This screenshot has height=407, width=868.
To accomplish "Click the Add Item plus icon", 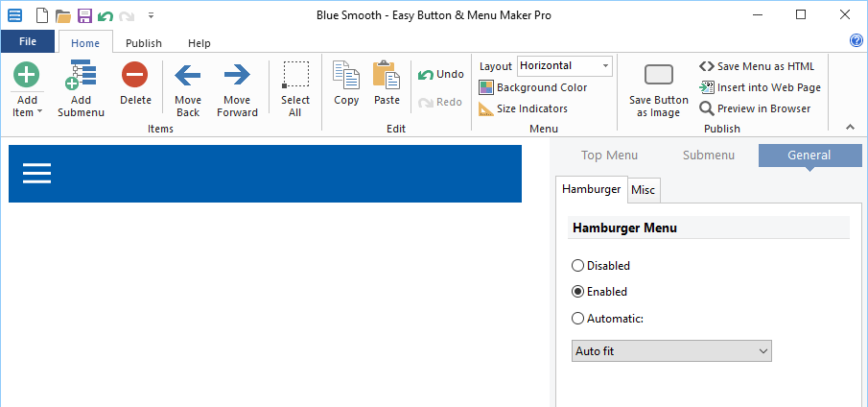I will point(27,75).
